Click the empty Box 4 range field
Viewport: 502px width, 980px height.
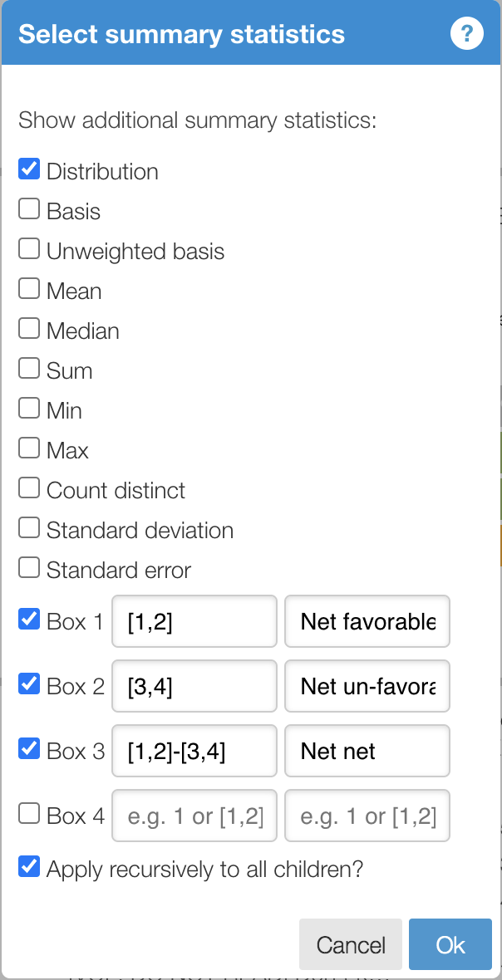(194, 816)
